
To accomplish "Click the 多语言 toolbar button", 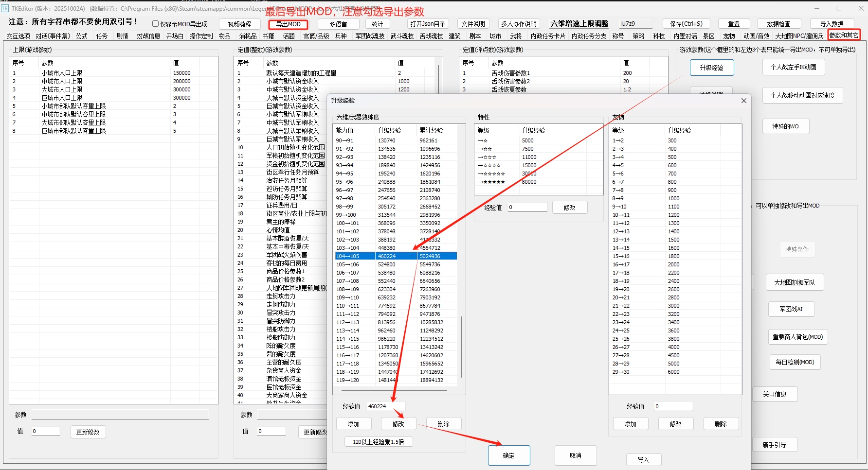I will [x=339, y=24].
